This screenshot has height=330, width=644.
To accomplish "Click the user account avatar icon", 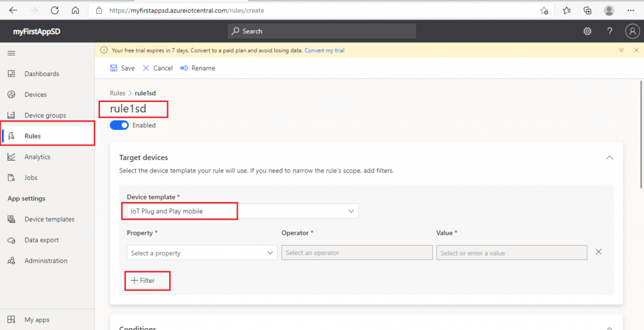I will (x=632, y=31).
